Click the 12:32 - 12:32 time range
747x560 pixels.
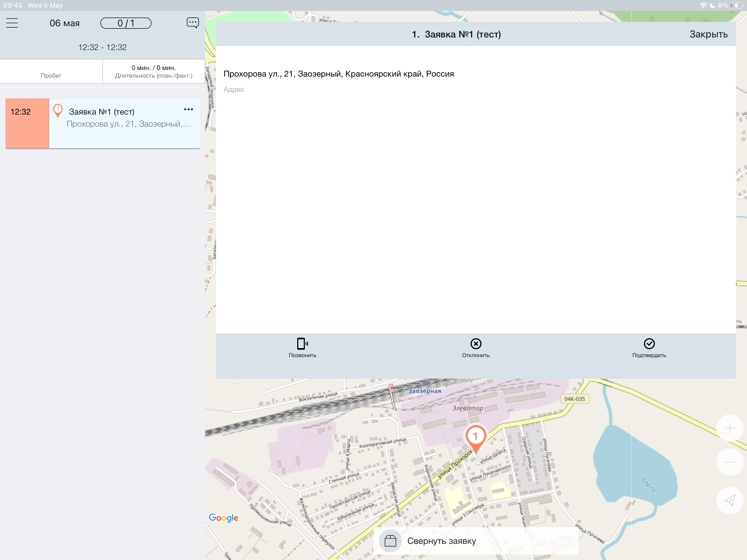[102, 47]
